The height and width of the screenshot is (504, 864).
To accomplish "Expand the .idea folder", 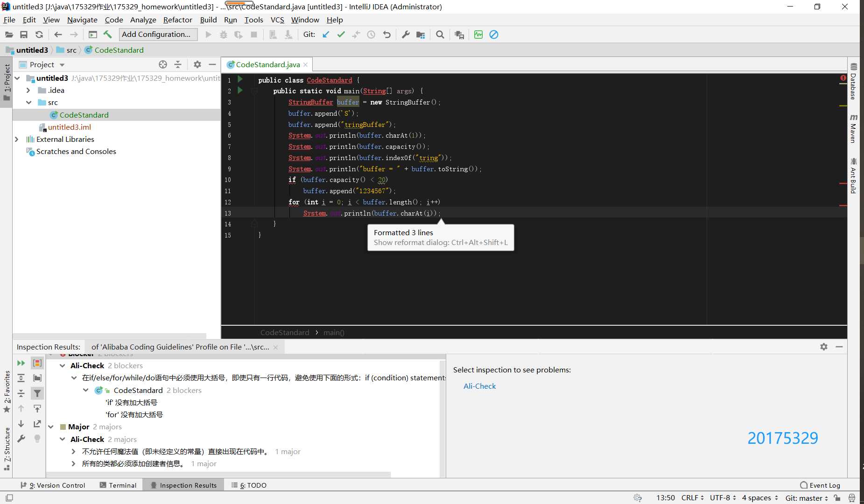I will [28, 90].
